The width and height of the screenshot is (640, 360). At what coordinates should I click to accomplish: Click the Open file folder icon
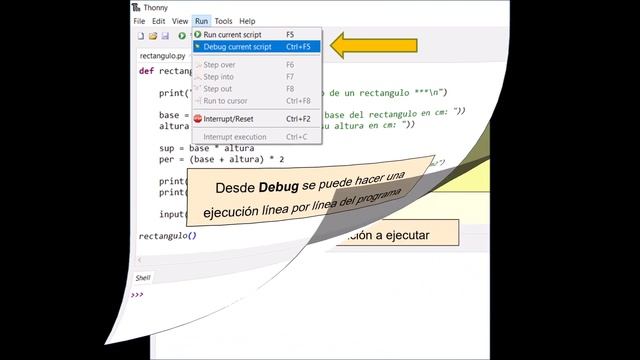pos(153,36)
